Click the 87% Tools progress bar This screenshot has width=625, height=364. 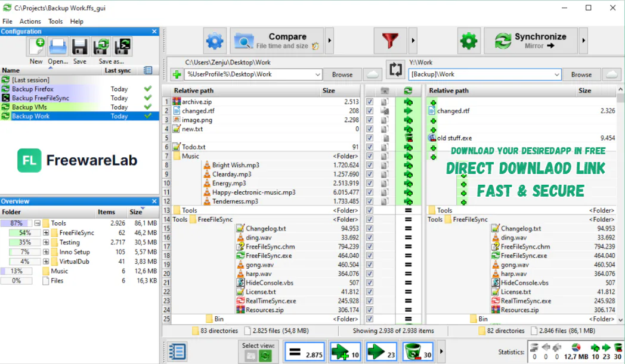pos(16,223)
